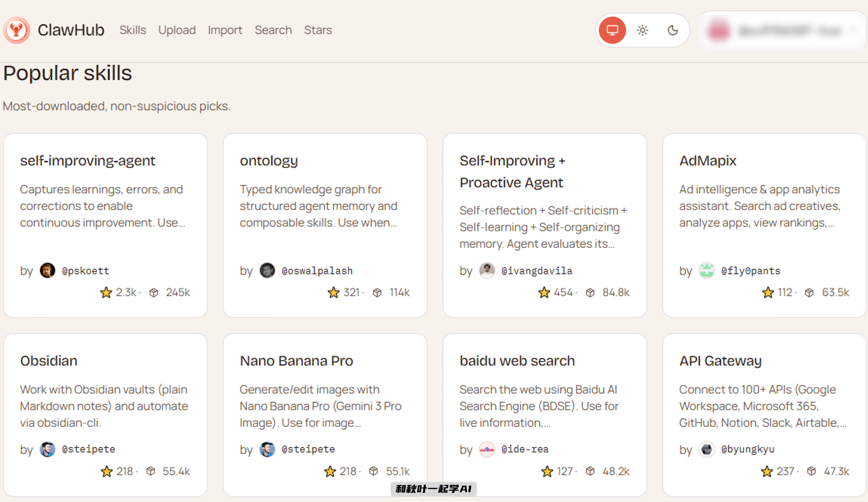
Task: Click the ClawHub lobster logo icon
Action: coord(17,30)
